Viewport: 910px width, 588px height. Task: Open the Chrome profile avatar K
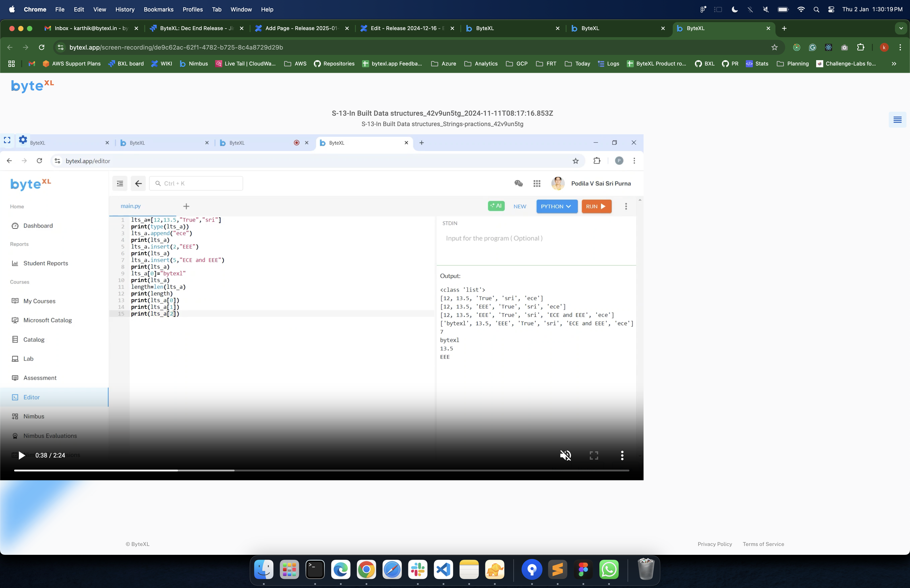point(884,47)
